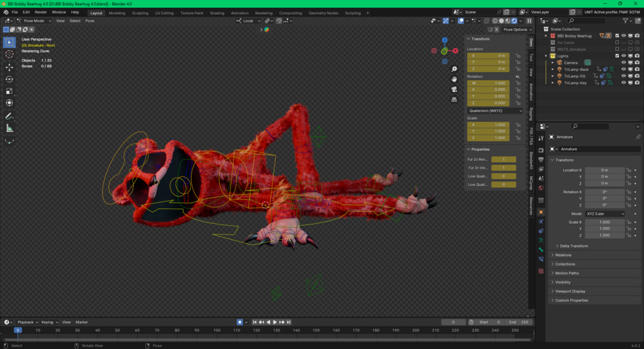Switch to rendered viewport shading
This screenshot has height=349, width=644.
[x=514, y=21]
